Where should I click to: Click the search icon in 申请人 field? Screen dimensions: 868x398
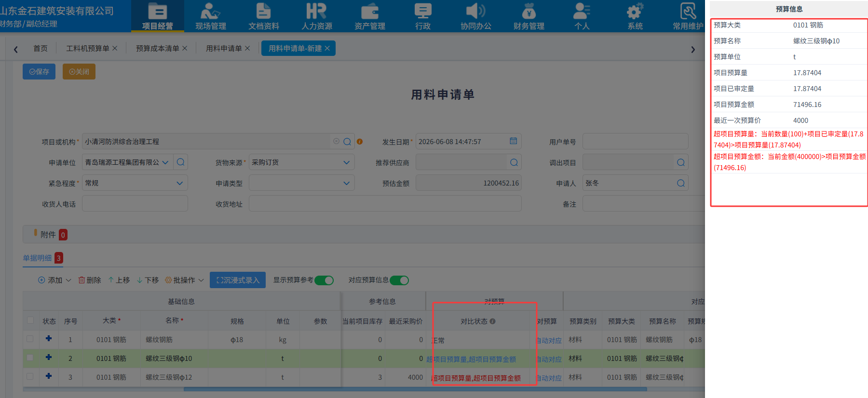[681, 183]
